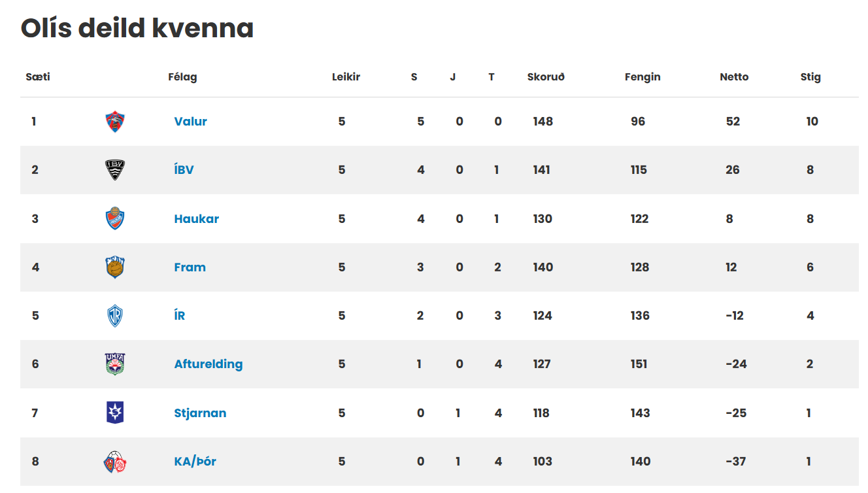
Task: Select the ÍR team name
Action: [180, 316]
